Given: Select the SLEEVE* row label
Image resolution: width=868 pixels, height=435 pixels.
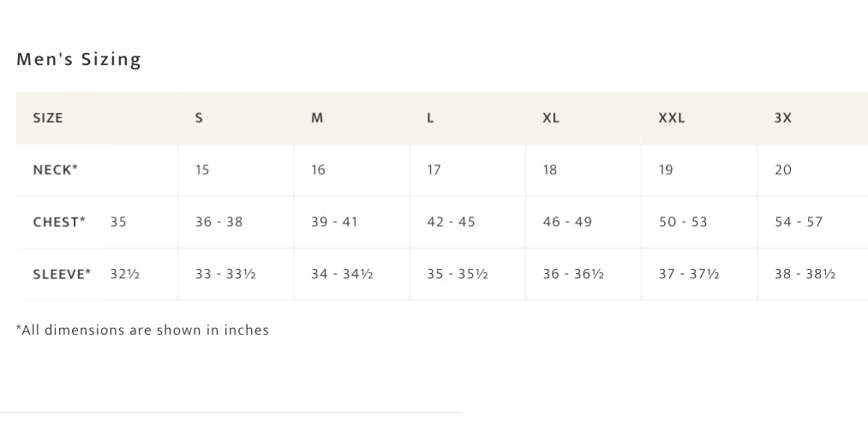Looking at the screenshot, I should pos(62,274).
